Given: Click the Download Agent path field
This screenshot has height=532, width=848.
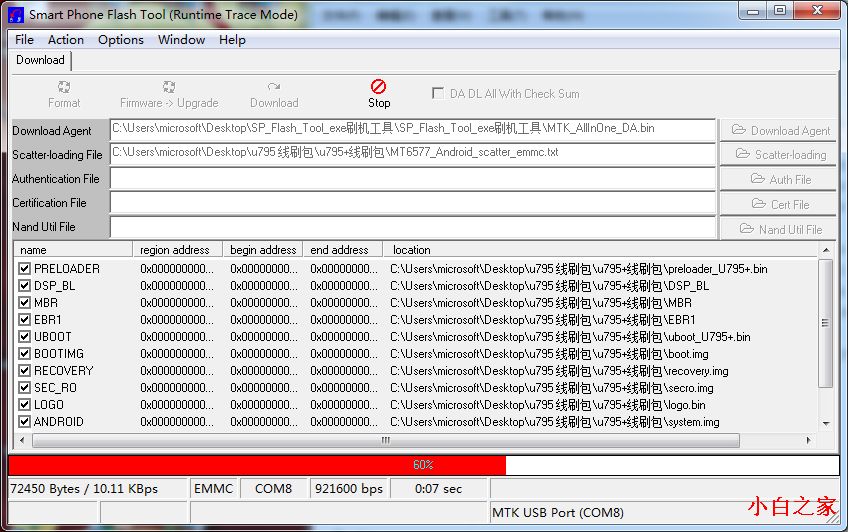Looking at the screenshot, I should coord(413,130).
